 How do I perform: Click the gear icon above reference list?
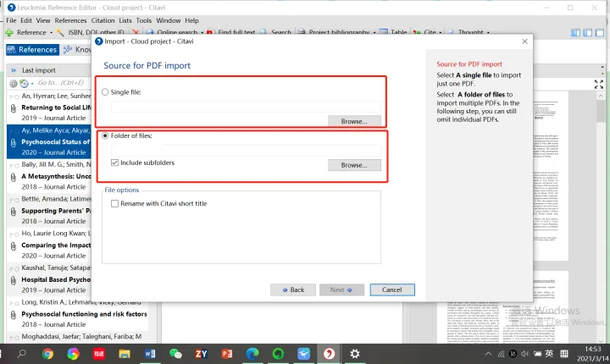pos(14,83)
